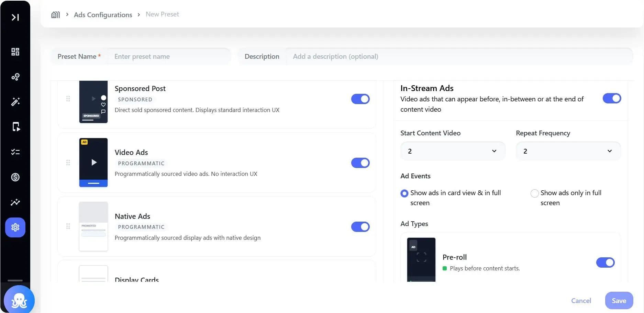Click the octopus chat assistant icon
Screen dimensions: 644x313
pos(19,301)
